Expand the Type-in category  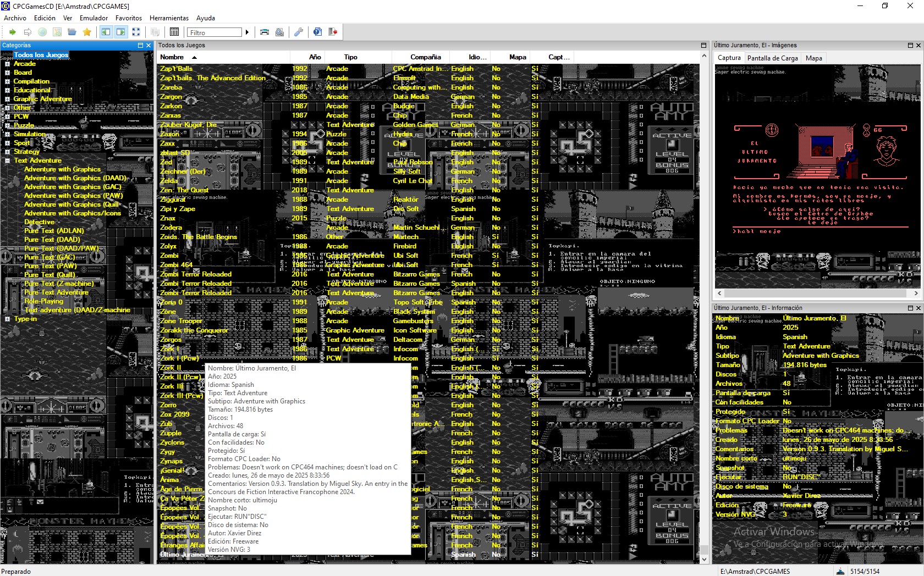click(x=7, y=319)
